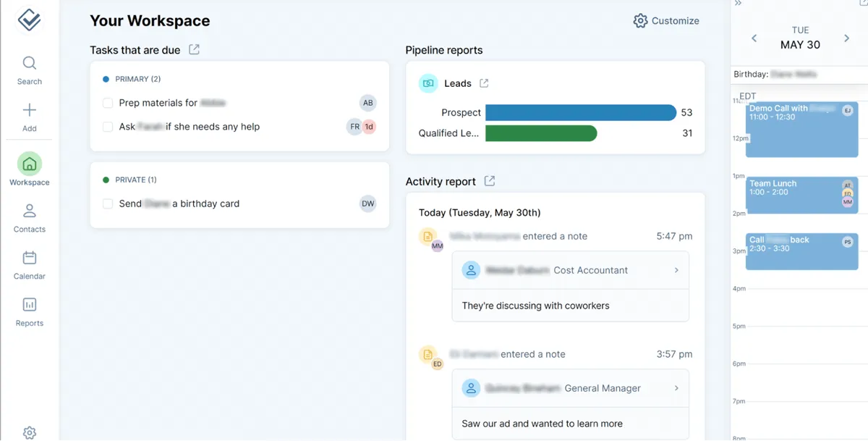Complete the 'Ask if she needs any help' task
868x441 pixels.
[107, 126]
